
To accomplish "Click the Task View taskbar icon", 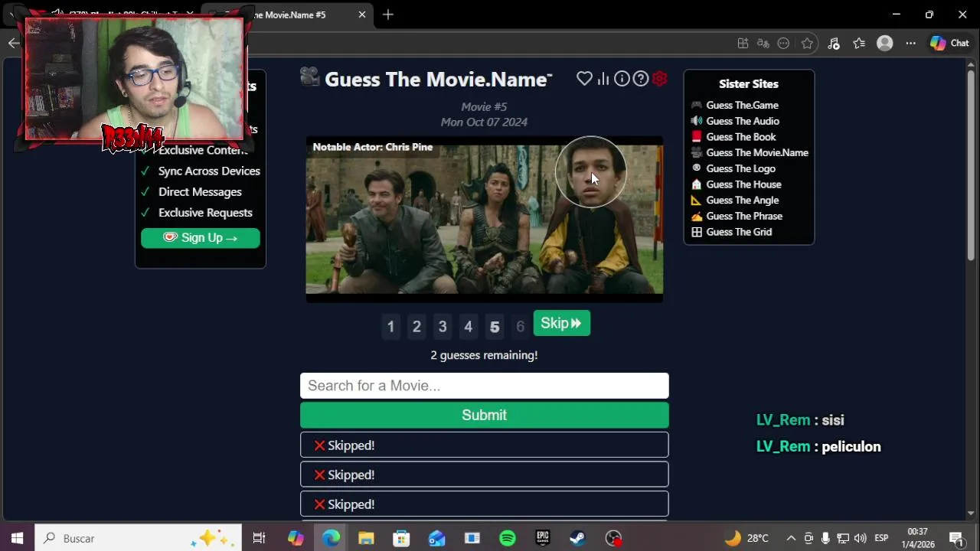I will [259, 539].
